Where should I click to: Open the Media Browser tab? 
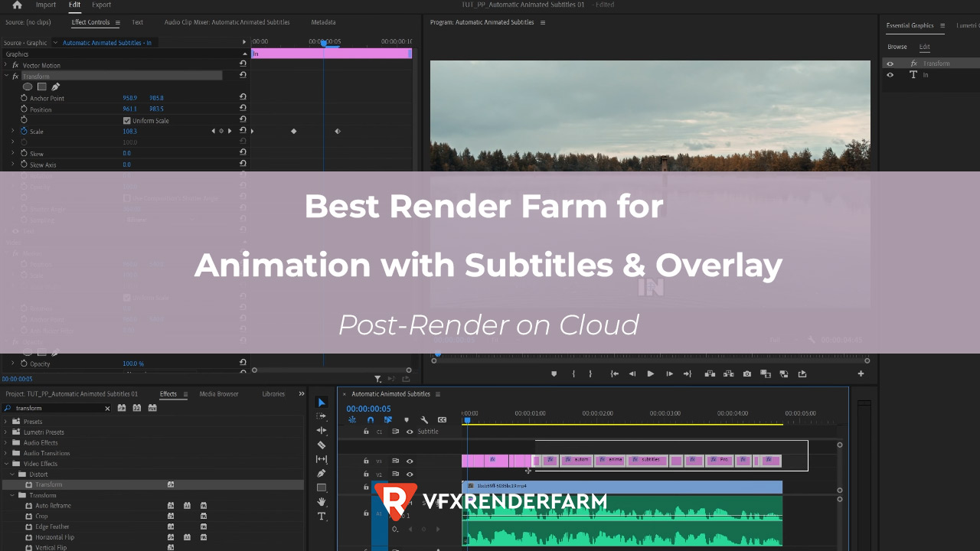[219, 394]
